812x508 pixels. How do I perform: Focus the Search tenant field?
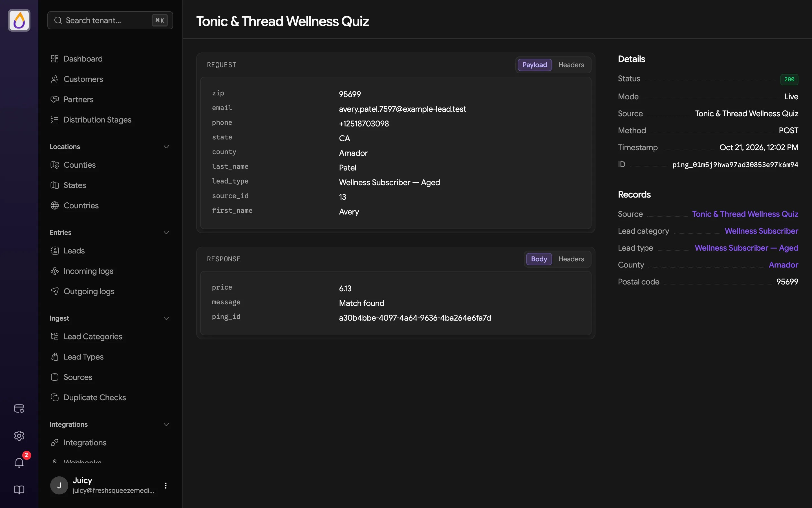110,20
